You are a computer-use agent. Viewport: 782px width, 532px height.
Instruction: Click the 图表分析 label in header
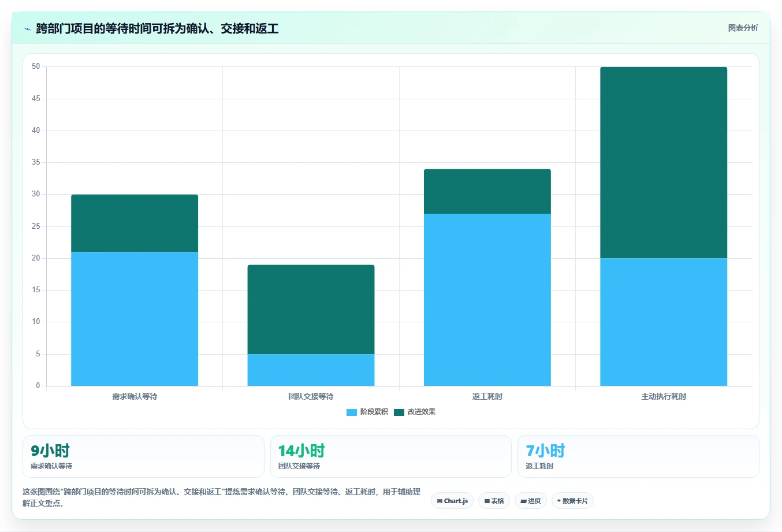743,28
